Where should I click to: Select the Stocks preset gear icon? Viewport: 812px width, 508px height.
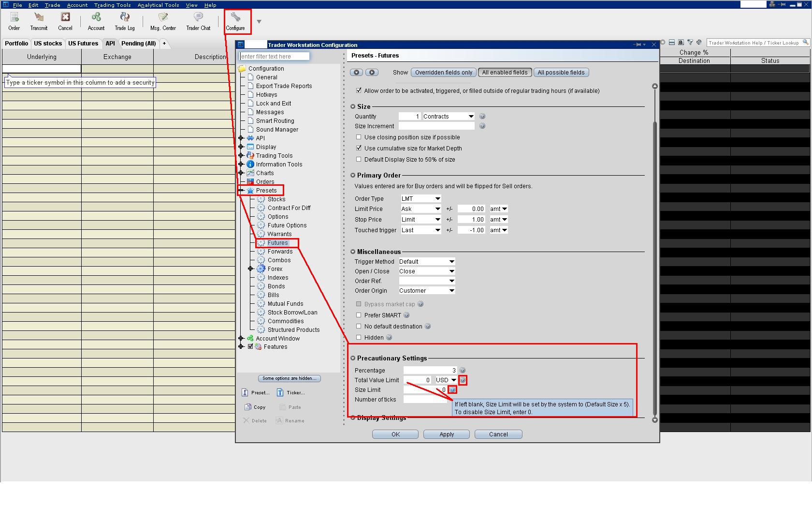[x=261, y=199]
